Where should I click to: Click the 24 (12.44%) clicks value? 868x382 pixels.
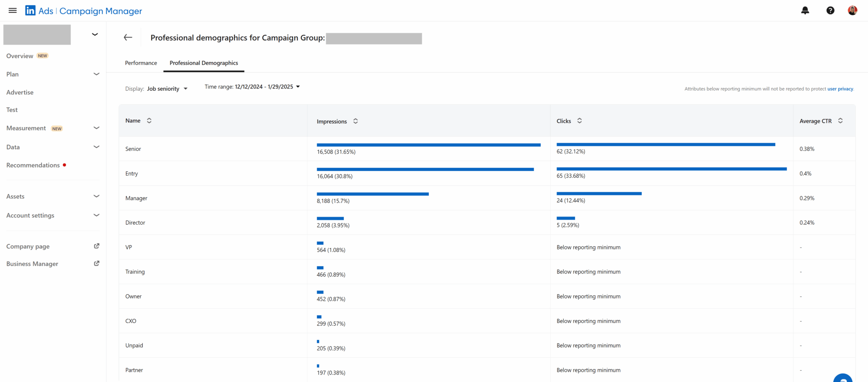(x=570, y=201)
